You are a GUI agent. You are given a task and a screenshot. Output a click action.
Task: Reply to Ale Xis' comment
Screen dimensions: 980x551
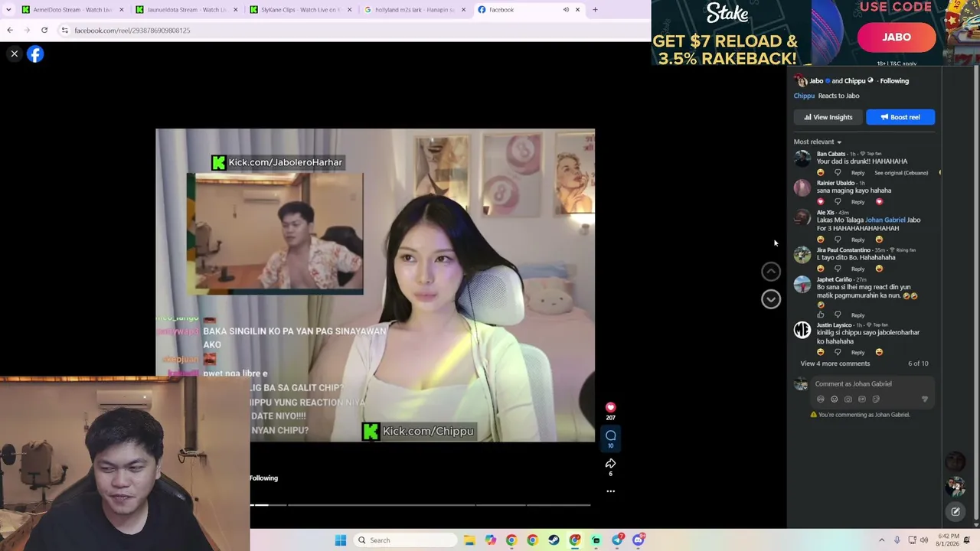[857, 240]
